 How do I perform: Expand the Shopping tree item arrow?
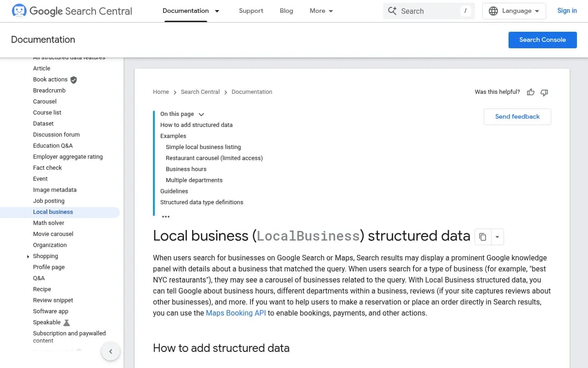click(28, 256)
